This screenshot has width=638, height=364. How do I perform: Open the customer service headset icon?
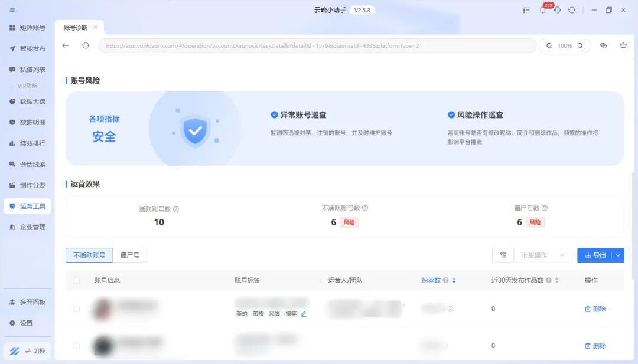coord(557,10)
